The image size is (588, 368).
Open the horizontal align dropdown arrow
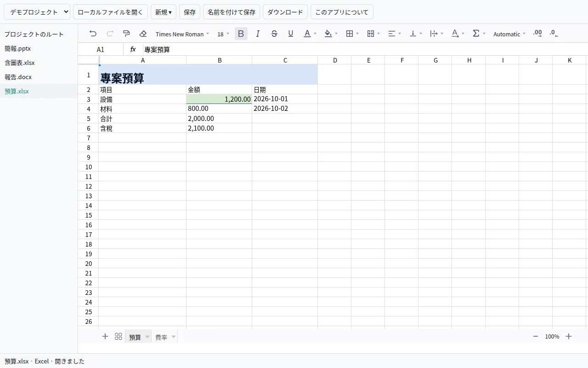tap(400, 34)
